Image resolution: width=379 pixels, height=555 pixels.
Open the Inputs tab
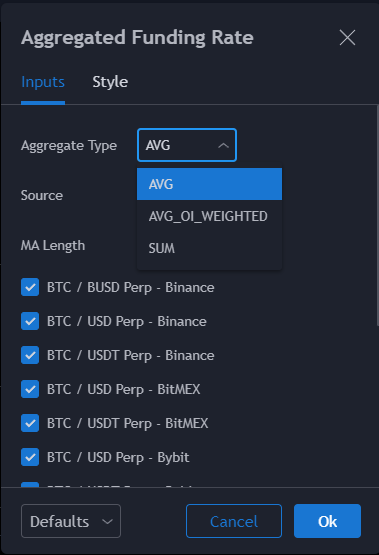pos(43,82)
